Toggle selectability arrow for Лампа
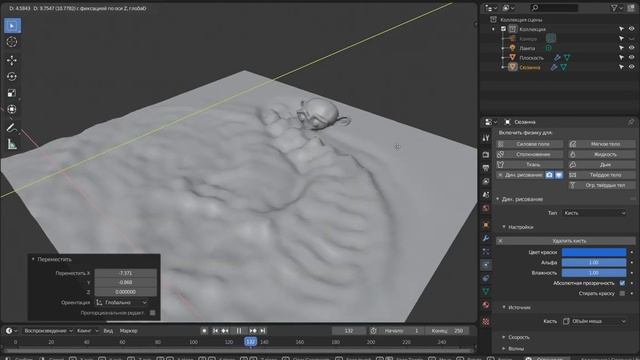Image resolution: width=640 pixels, height=360 pixels. click(x=621, y=48)
